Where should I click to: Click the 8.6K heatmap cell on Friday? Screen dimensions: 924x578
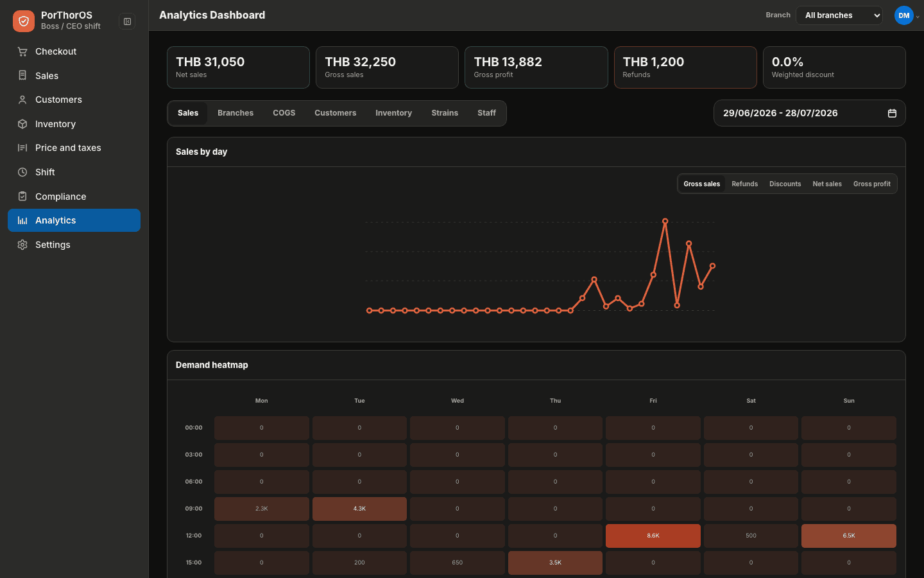click(x=653, y=536)
